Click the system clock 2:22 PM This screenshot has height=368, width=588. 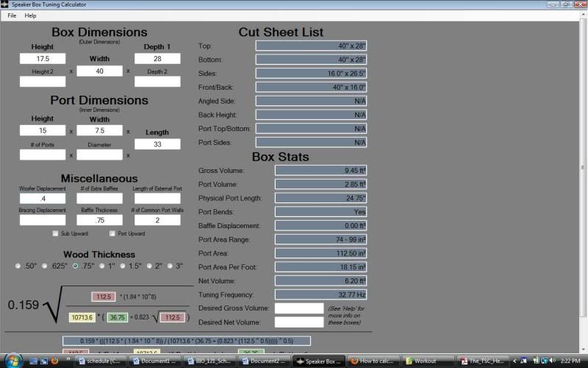pyautogui.click(x=570, y=361)
